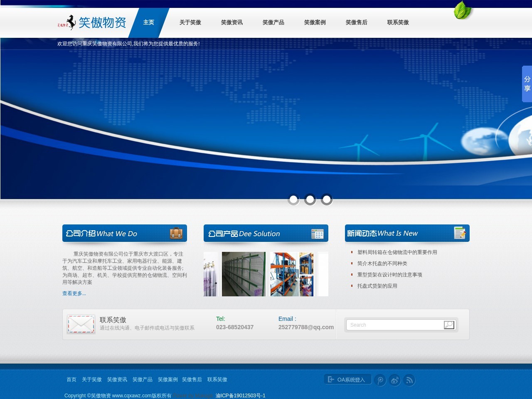Open footer link 首页
The width and height of the screenshot is (532, 399).
[71, 379]
